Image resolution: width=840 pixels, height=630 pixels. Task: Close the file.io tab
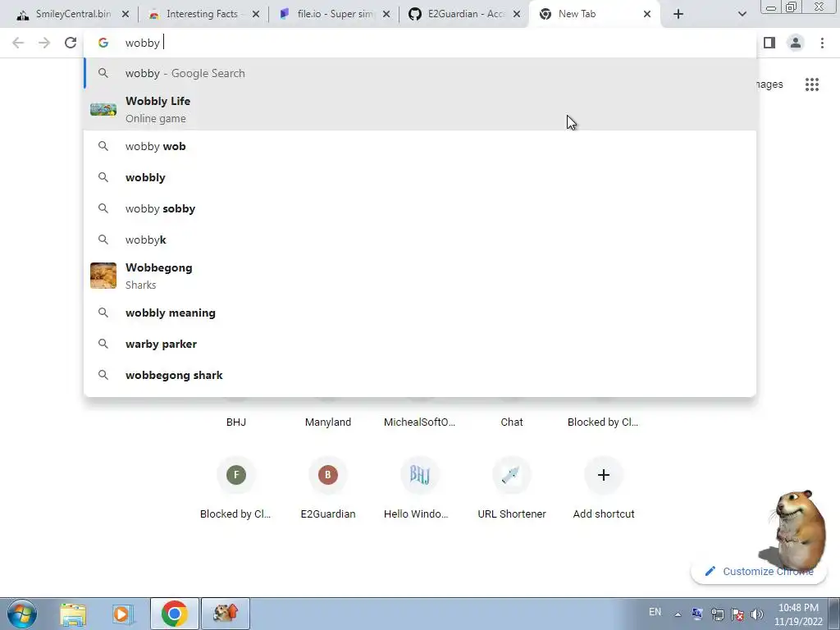(x=386, y=15)
